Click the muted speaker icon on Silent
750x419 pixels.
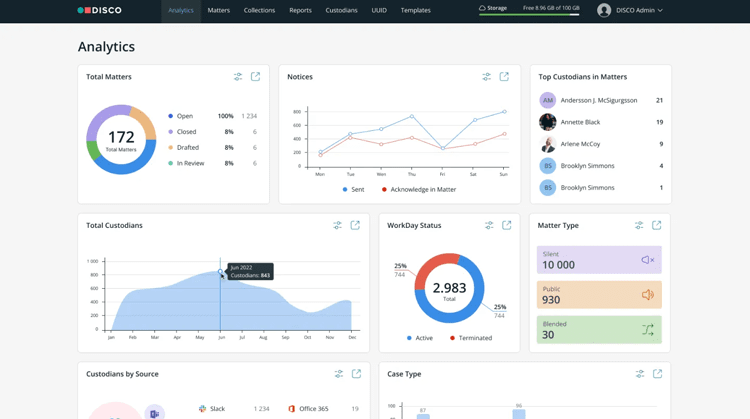[647, 260]
